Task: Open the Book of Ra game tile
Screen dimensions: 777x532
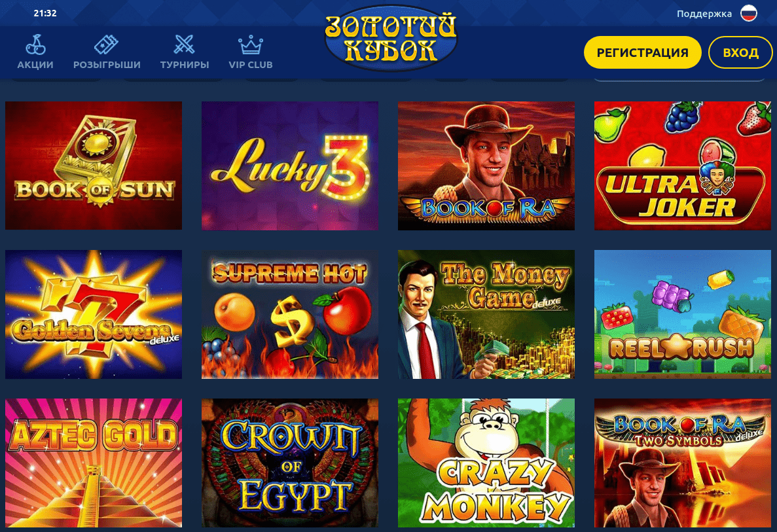Action: pos(486,166)
